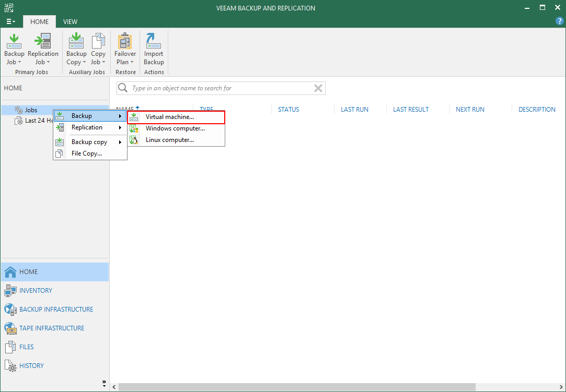Click the Backup Job ribbon icon

click(14, 41)
